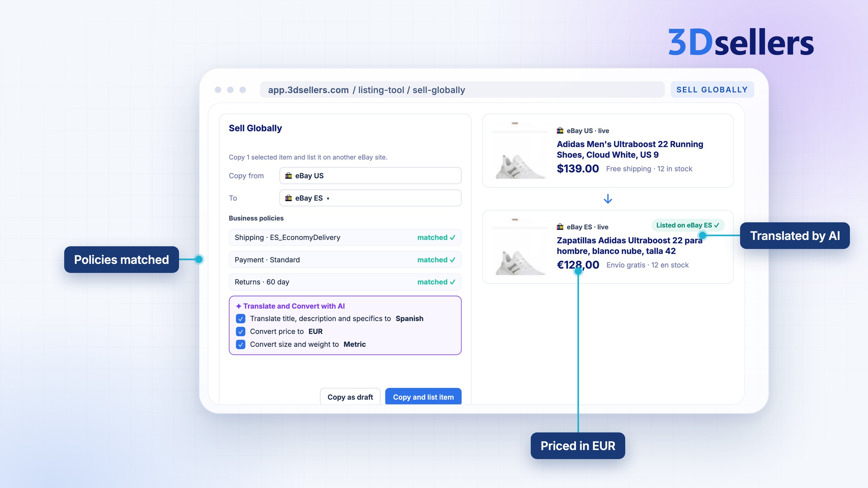
Task: Click the Copy as draft button
Action: click(350, 397)
